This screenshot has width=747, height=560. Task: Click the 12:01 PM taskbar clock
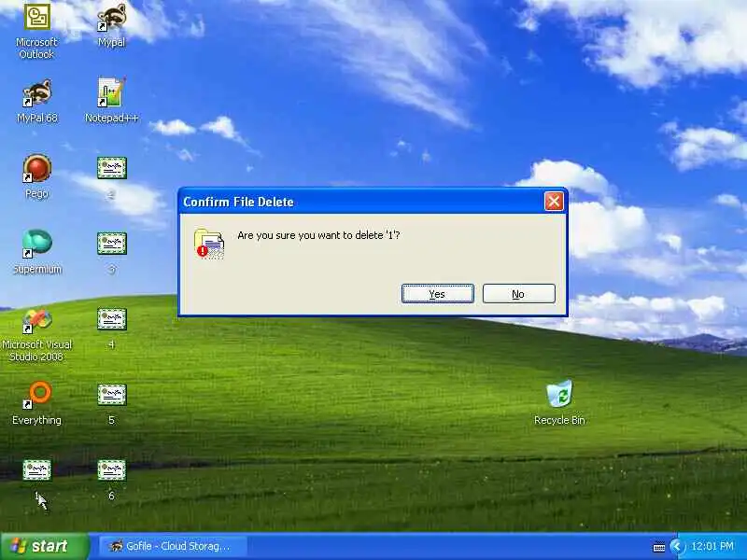712,546
